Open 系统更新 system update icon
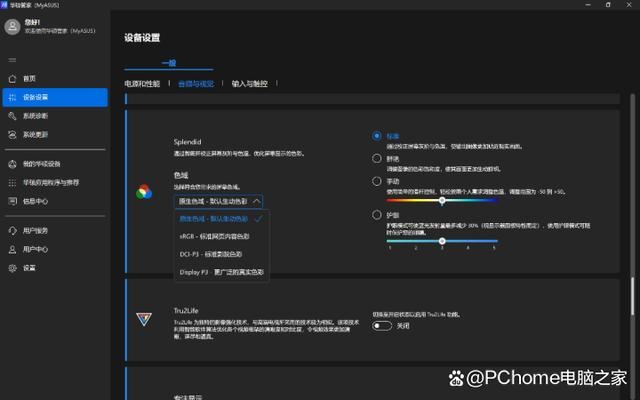Viewport: 640px width, 400px height. (x=12, y=134)
